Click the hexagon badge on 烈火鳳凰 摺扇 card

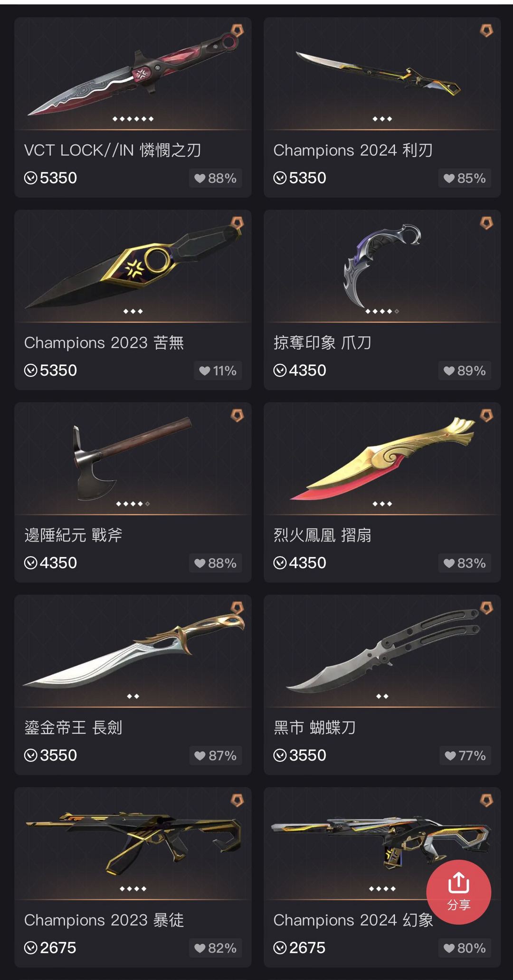[x=486, y=416]
